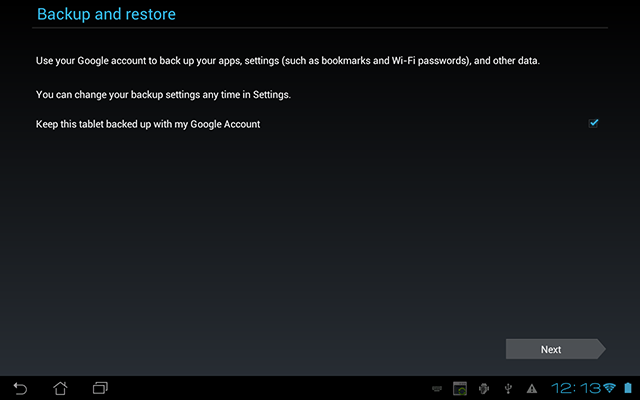Viewport: 640px width, 400px height.
Task: Open the sync screenshot notification icon
Action: click(x=460, y=388)
